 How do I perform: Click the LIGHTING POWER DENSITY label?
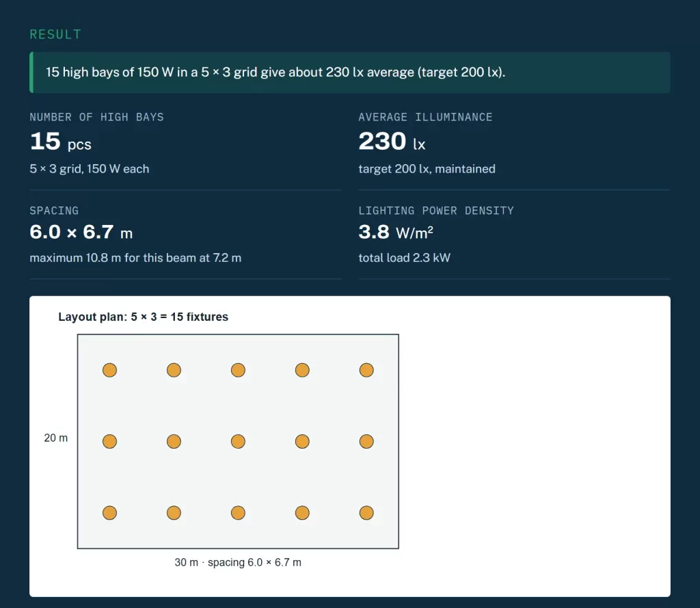(435, 211)
